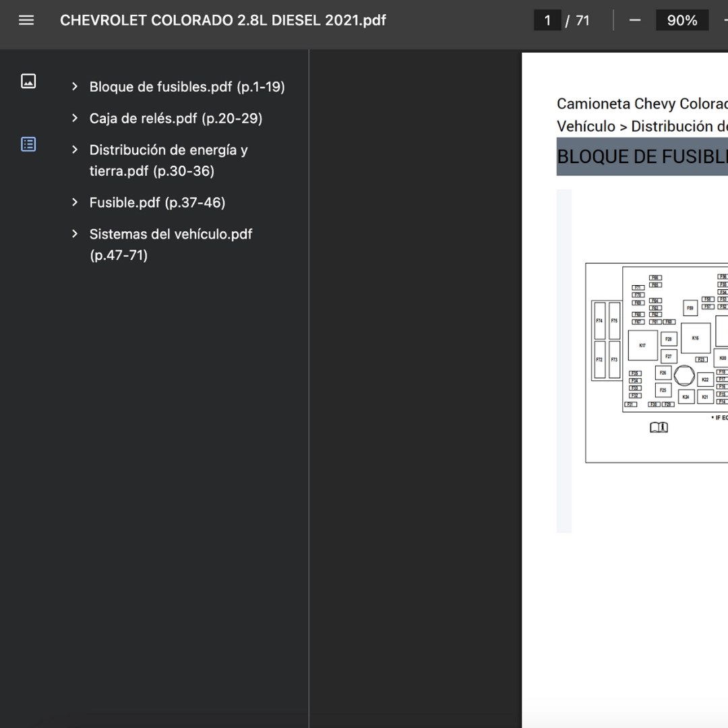Navigate to Fusible.pdf (p.37-46) section
This screenshot has height=728, width=728.
point(157,202)
